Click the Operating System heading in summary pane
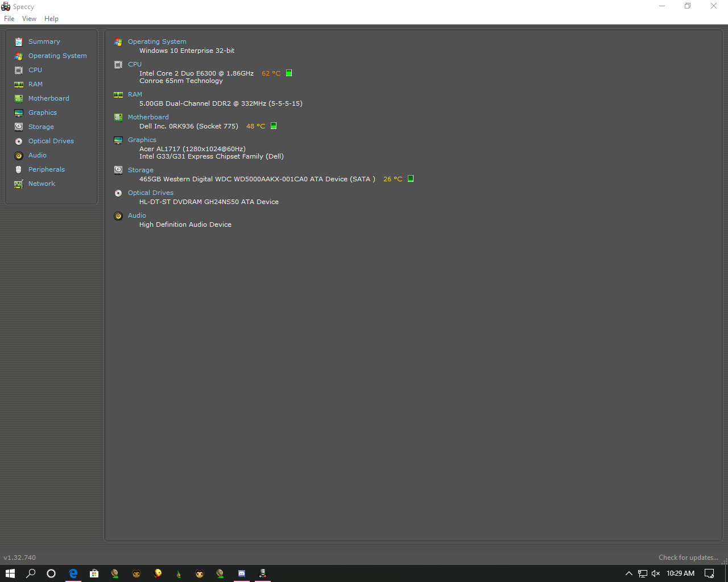Viewport: 728px width, 582px height. pyautogui.click(x=157, y=41)
